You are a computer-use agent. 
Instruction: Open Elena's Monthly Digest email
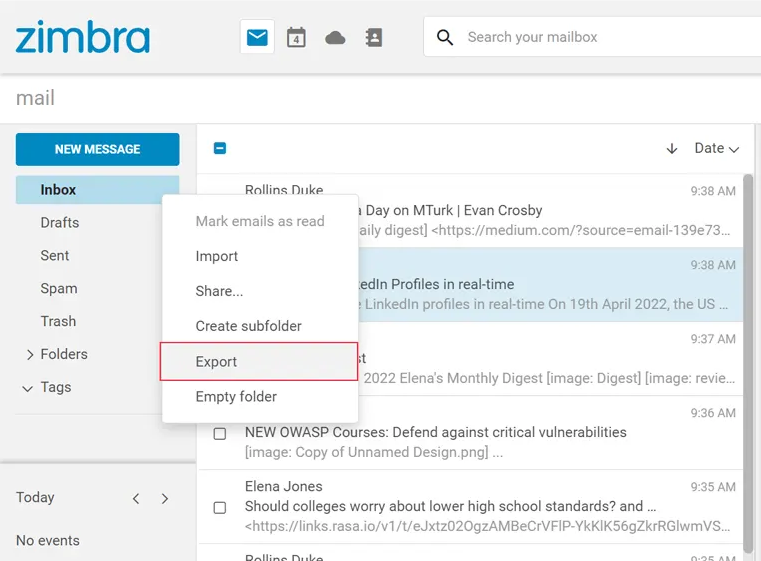470,359
